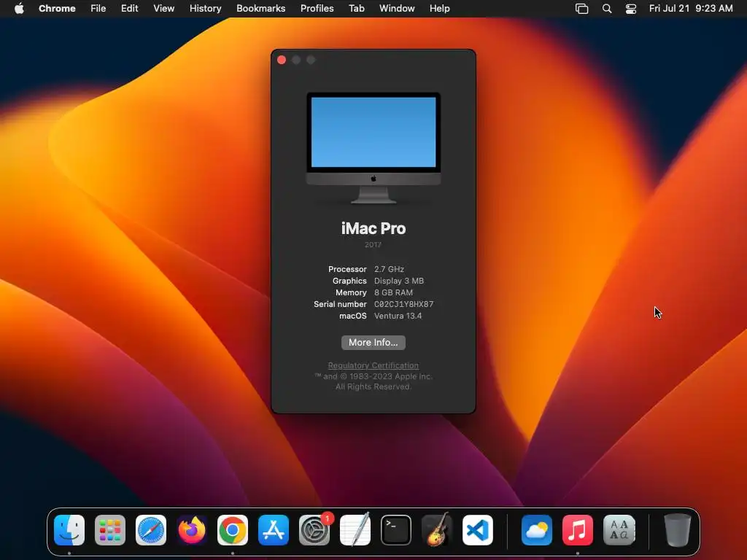Click the Graphics label
This screenshot has height=560, width=747.
pos(349,281)
